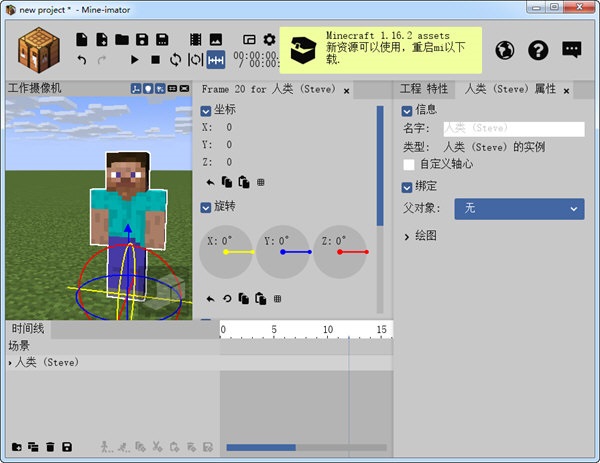600x463 pixels.
Task: Open the 父对象 dropdown
Action: point(519,208)
